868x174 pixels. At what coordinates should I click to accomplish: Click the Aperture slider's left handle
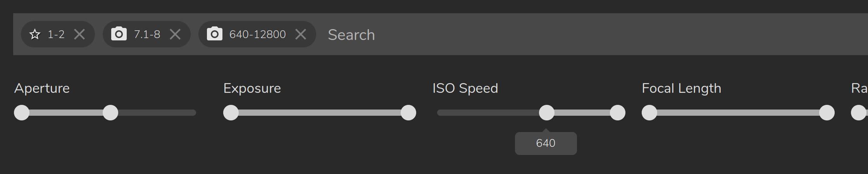(22, 113)
